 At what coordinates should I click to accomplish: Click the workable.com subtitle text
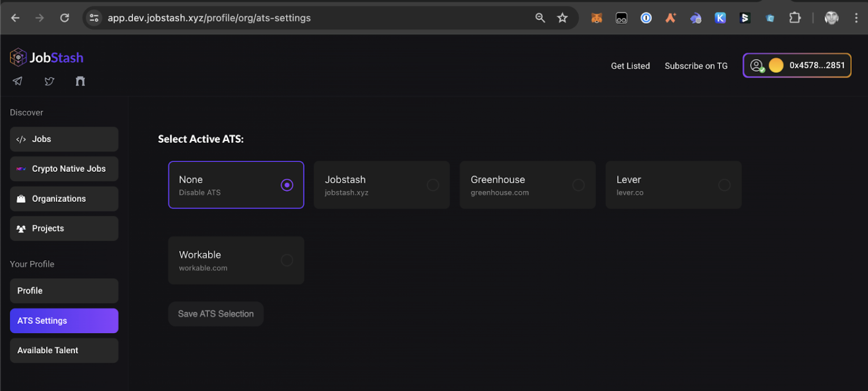click(x=203, y=268)
